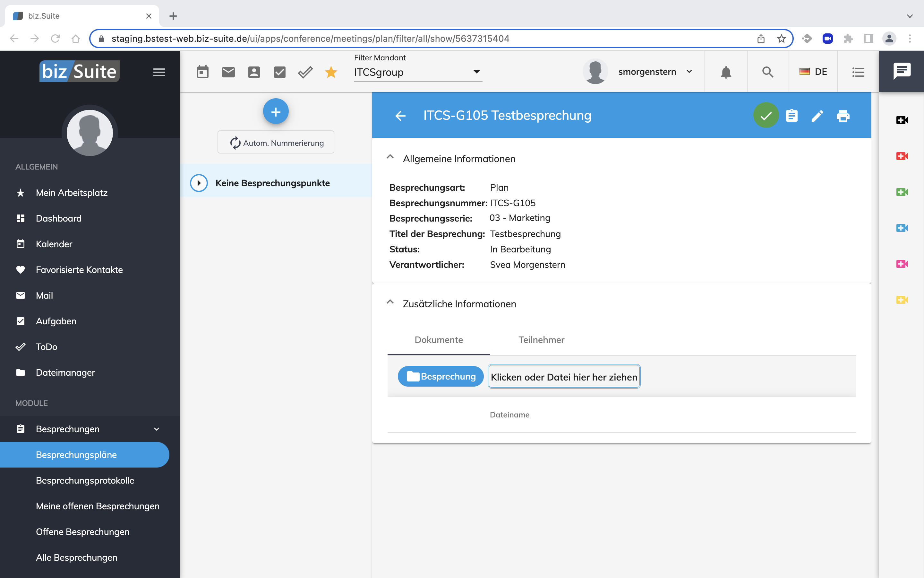This screenshot has width=924, height=578.
Task: Open Aufgaben in the sidebar
Action: click(x=56, y=321)
